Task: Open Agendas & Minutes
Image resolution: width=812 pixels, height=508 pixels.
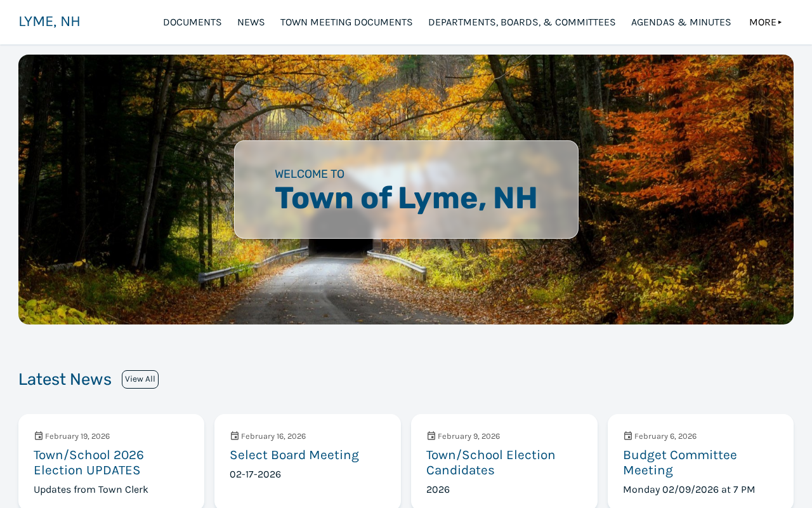Action: pos(681,22)
